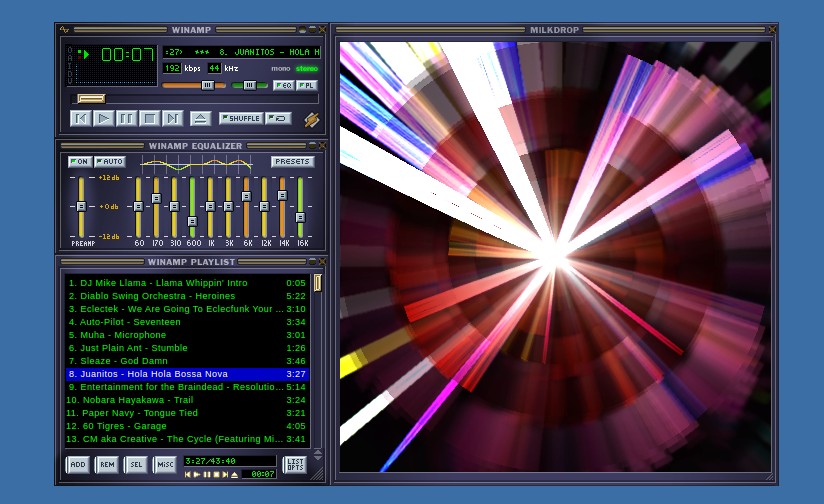Select track 1 DJ Mike Llama

coord(187,283)
